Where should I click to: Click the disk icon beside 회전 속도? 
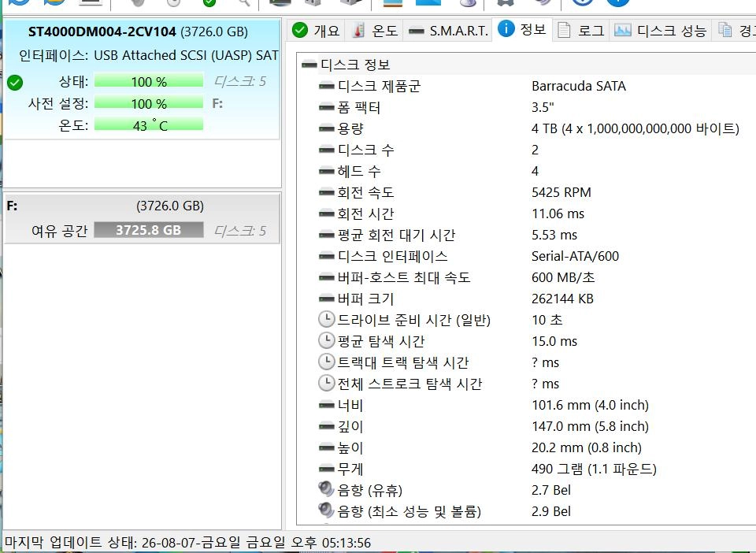tap(326, 192)
